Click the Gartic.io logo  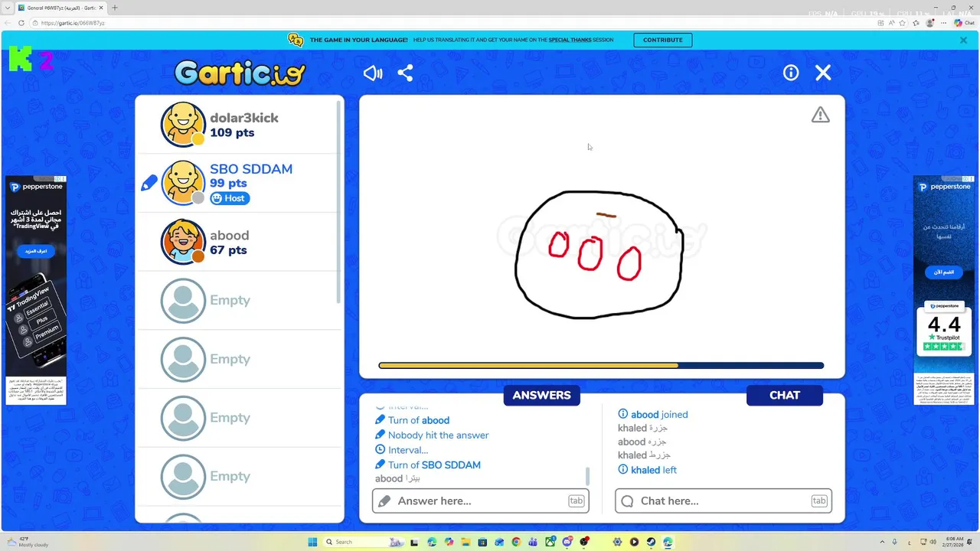click(x=240, y=73)
